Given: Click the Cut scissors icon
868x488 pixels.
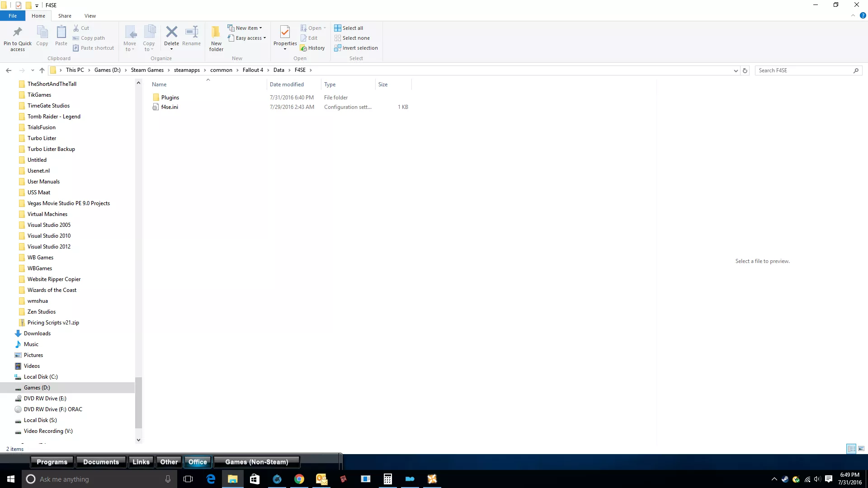Looking at the screenshot, I should [76, 28].
